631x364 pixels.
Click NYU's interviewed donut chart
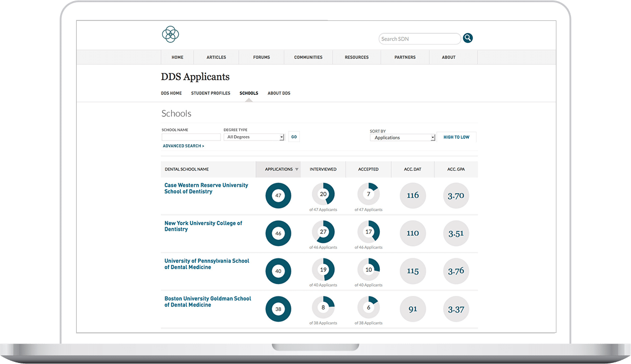(x=323, y=233)
